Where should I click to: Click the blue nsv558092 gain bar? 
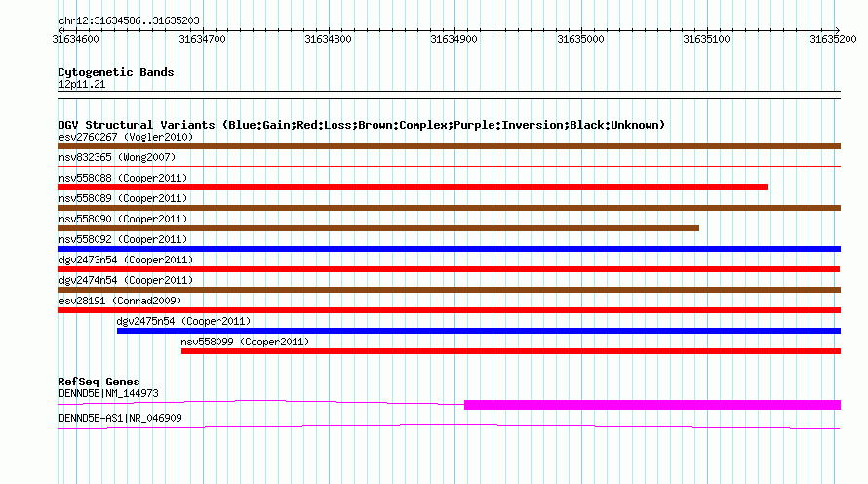[449, 249]
